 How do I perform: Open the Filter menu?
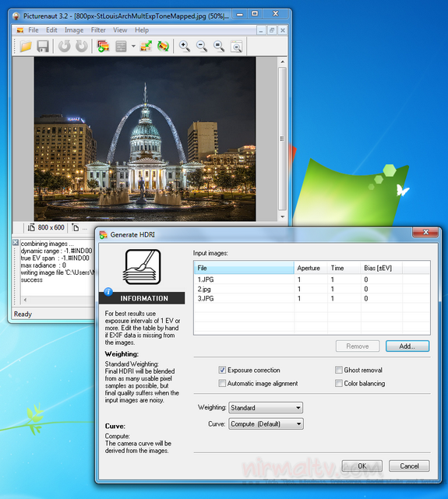point(98,30)
